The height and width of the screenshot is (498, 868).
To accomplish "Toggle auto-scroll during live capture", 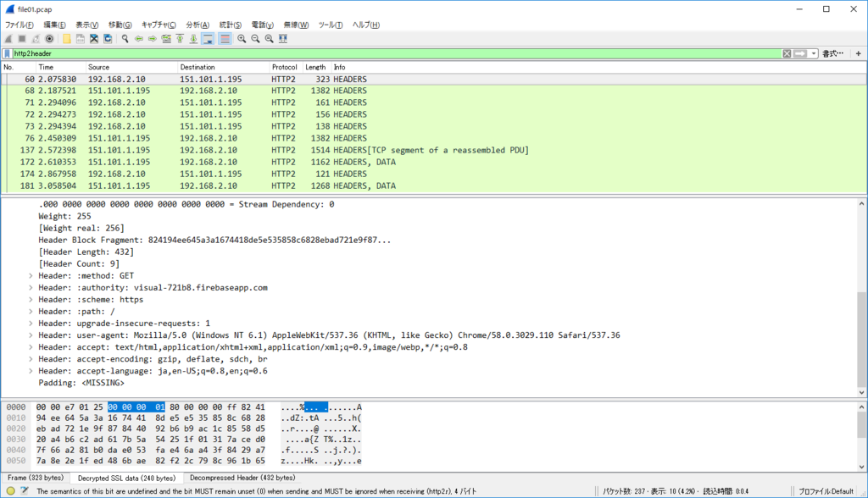I will tap(209, 39).
